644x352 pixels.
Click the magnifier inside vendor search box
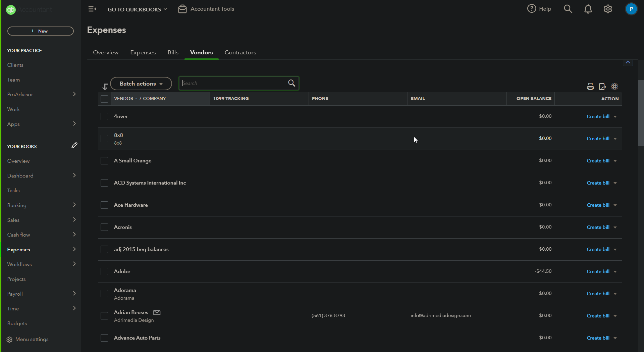pos(292,83)
